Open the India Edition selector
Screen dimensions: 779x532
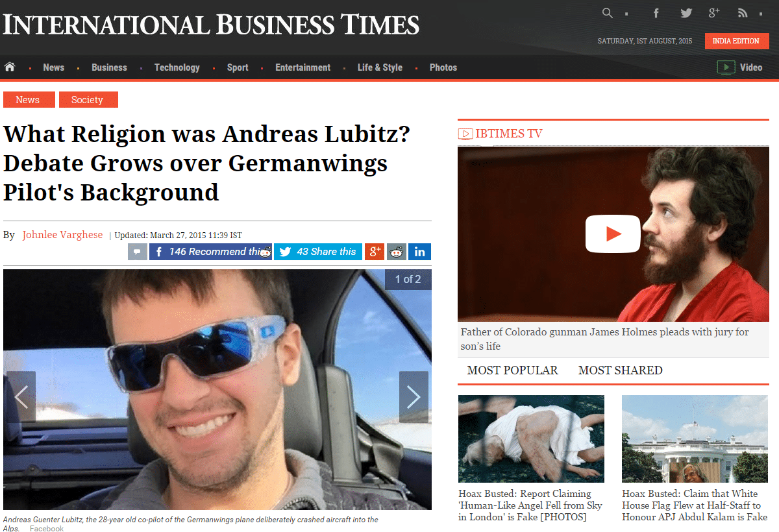coord(737,41)
